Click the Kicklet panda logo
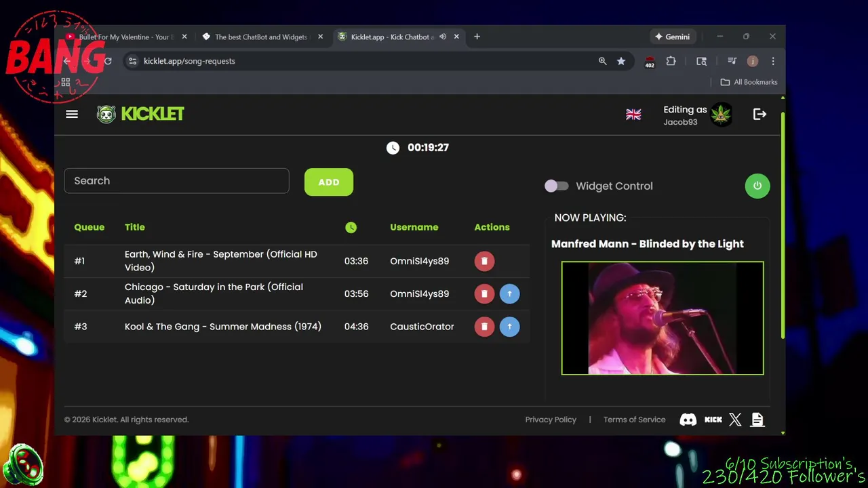This screenshot has height=488, width=868. coord(106,114)
